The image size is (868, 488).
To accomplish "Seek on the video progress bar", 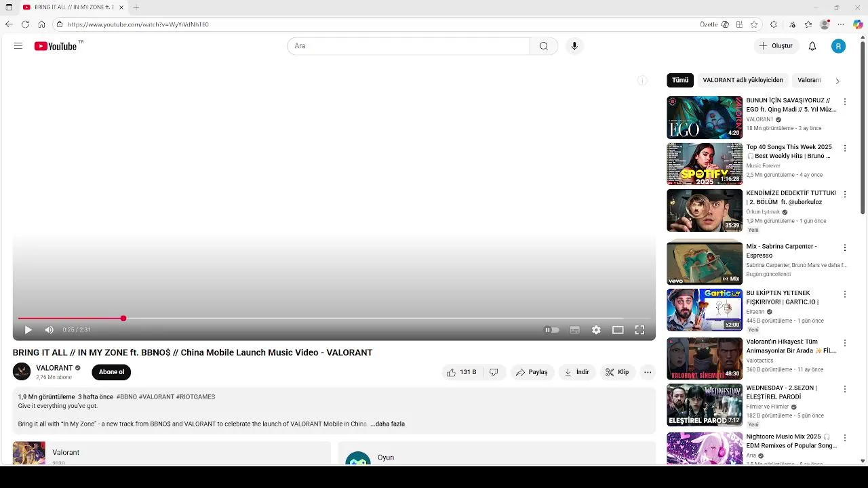I will [x=334, y=319].
